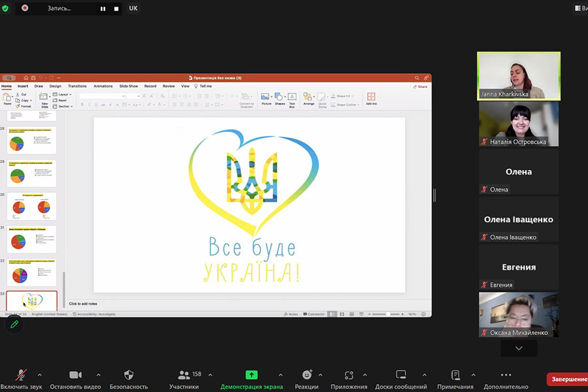The image size is (588, 392).
Task: Open the Безопасность shield icon
Action: [x=128, y=375]
